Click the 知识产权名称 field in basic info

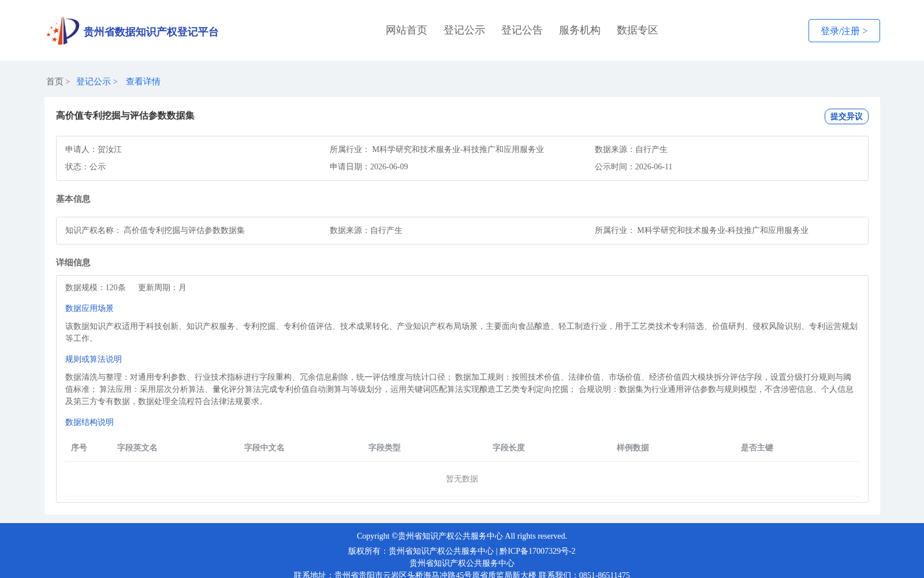[155, 230]
